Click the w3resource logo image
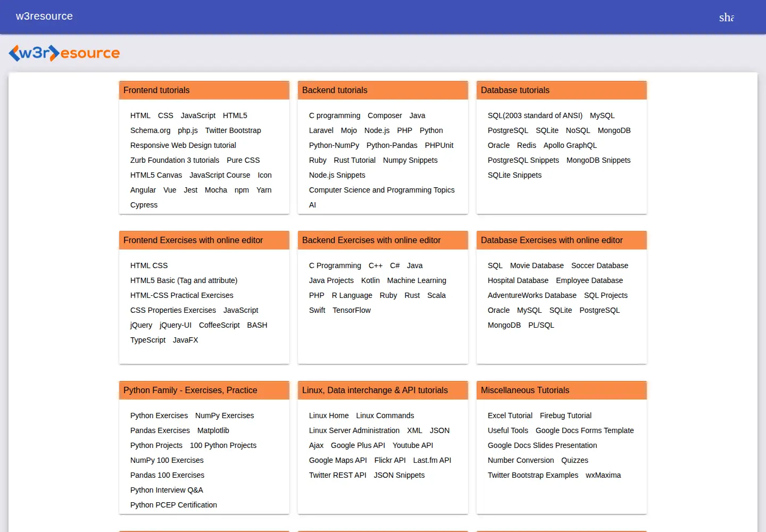 click(x=64, y=53)
